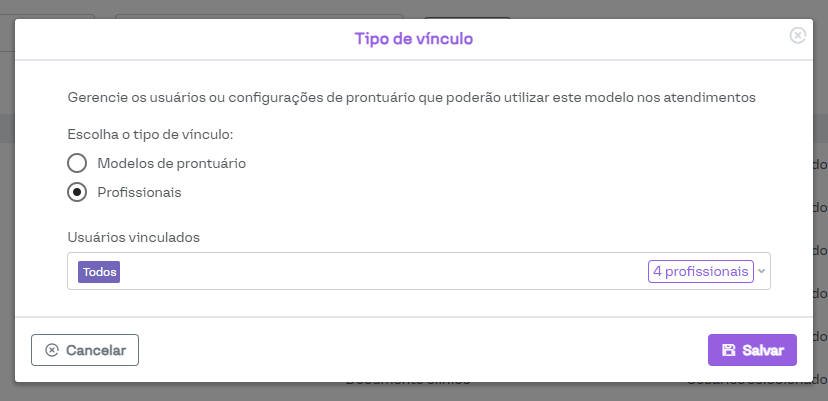Expand the Usuários vinculados dropdown arrow

762,271
